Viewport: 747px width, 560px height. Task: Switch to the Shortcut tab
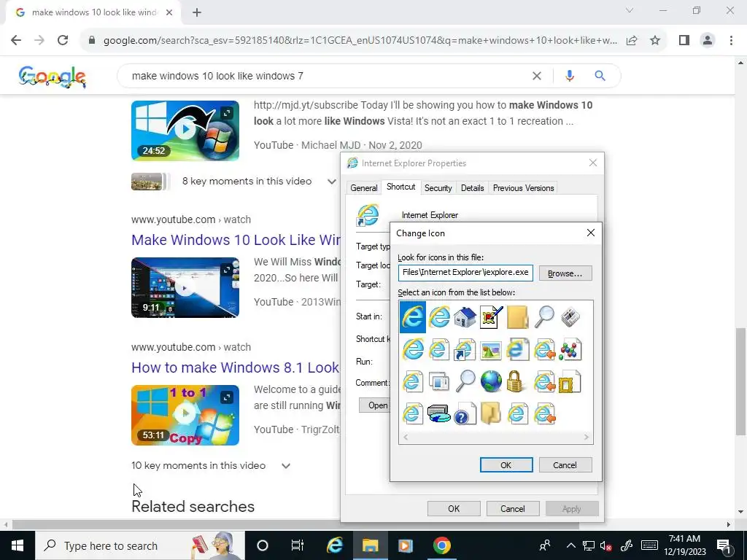coord(400,187)
